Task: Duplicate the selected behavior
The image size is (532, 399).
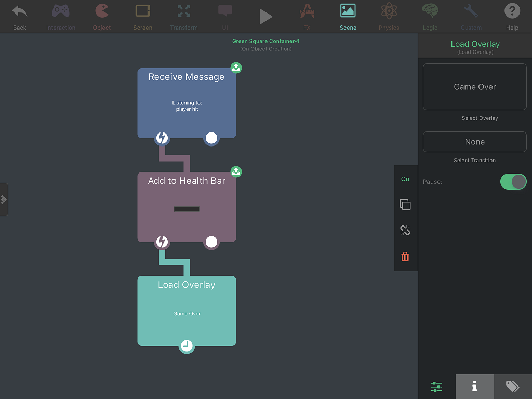Action: pos(405,205)
